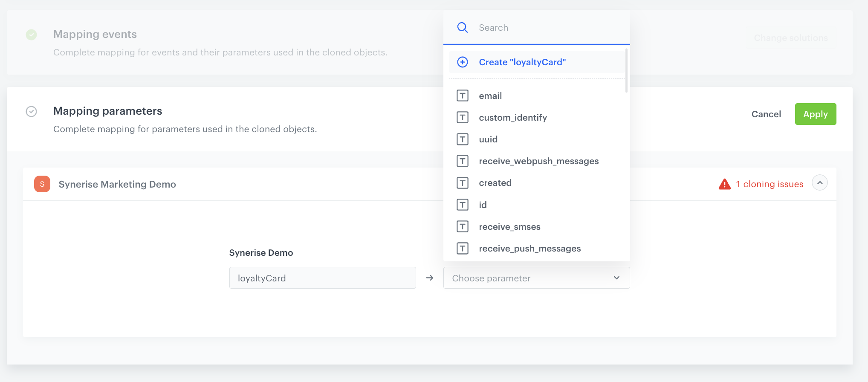Viewport: 868px width, 382px height.
Task: Click the Mapping parameters step check icon
Action: pos(32,111)
